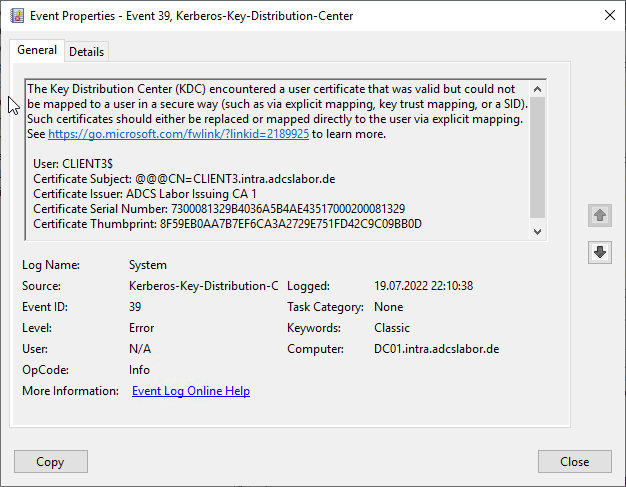Screen dimensions: 626x487
Task: Select the General tab
Action: (37, 51)
